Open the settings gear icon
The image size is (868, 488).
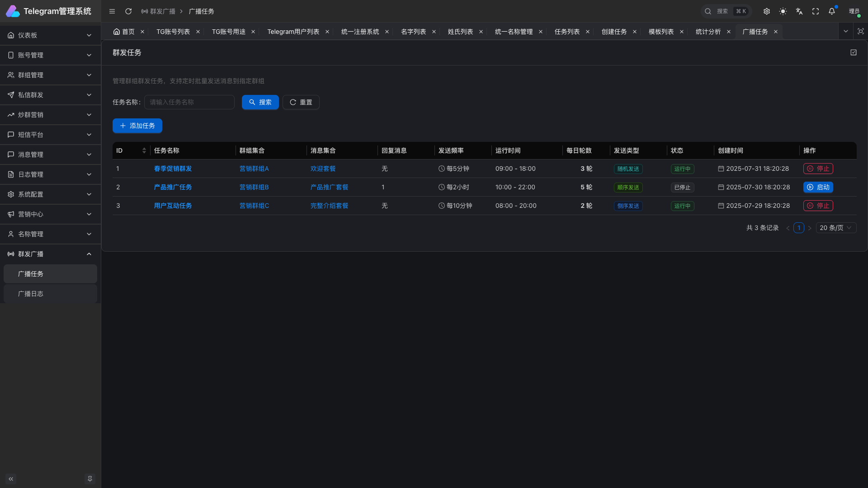[x=767, y=11]
